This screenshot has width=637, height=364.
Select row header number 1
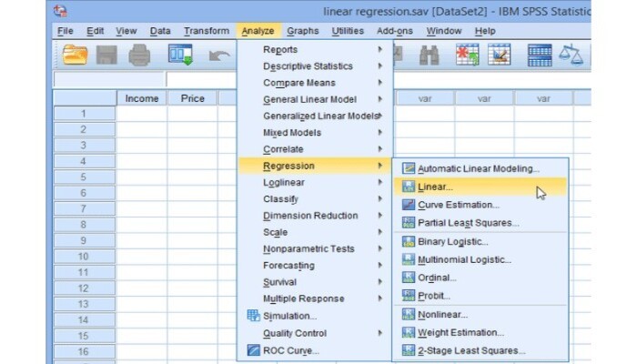point(85,114)
